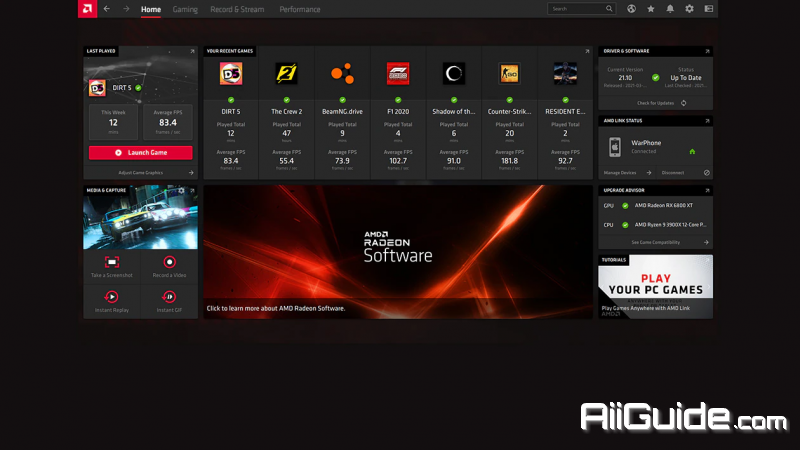
Task: Open settings gear icon
Action: click(689, 9)
